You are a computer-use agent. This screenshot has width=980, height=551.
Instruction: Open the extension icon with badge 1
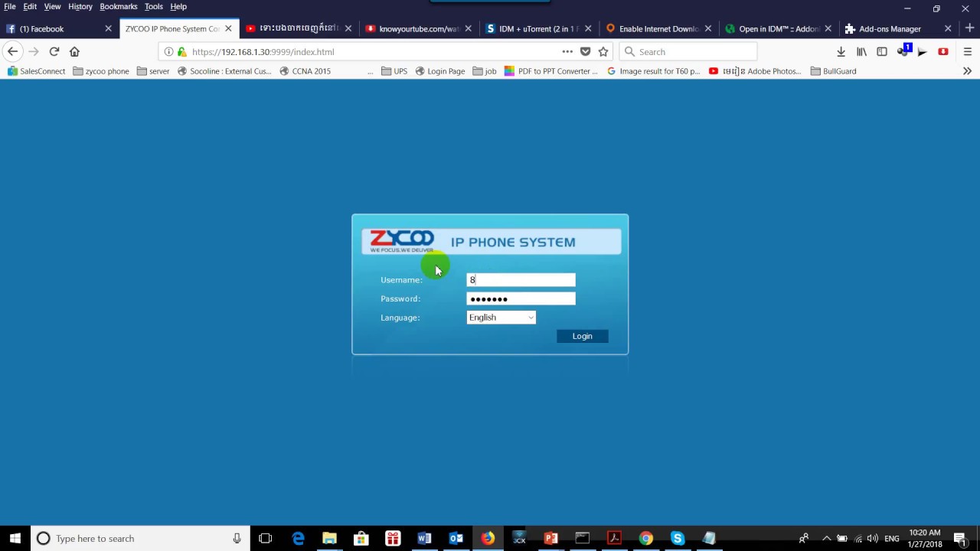pos(903,51)
